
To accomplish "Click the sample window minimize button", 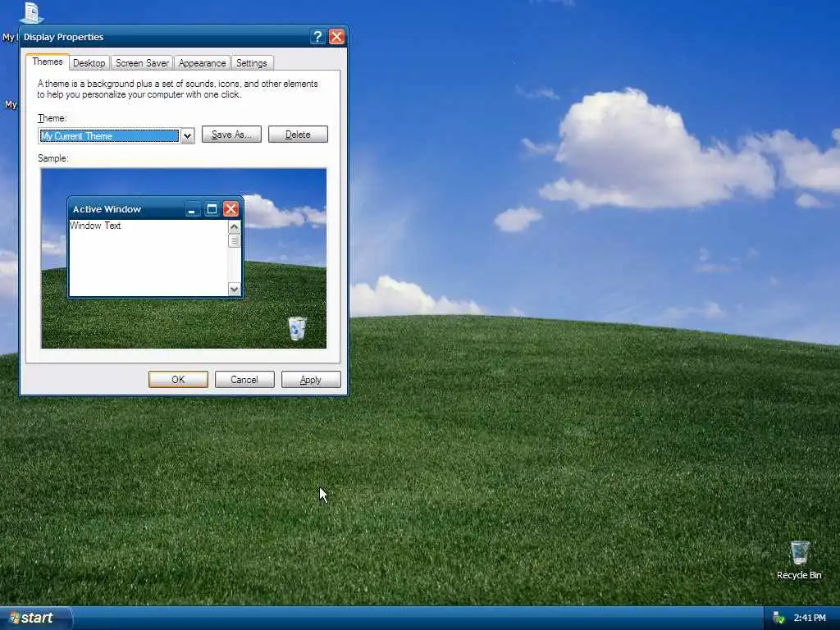I will click(x=192, y=209).
